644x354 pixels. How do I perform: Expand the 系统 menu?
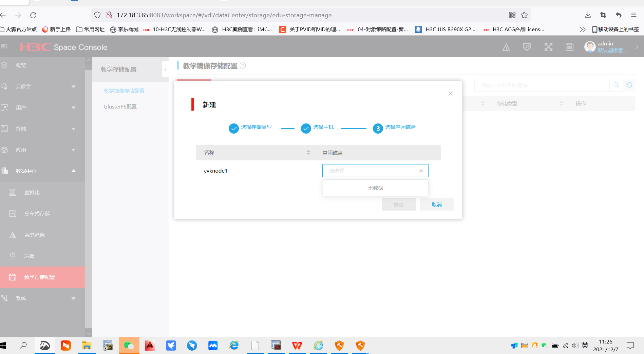click(x=42, y=298)
